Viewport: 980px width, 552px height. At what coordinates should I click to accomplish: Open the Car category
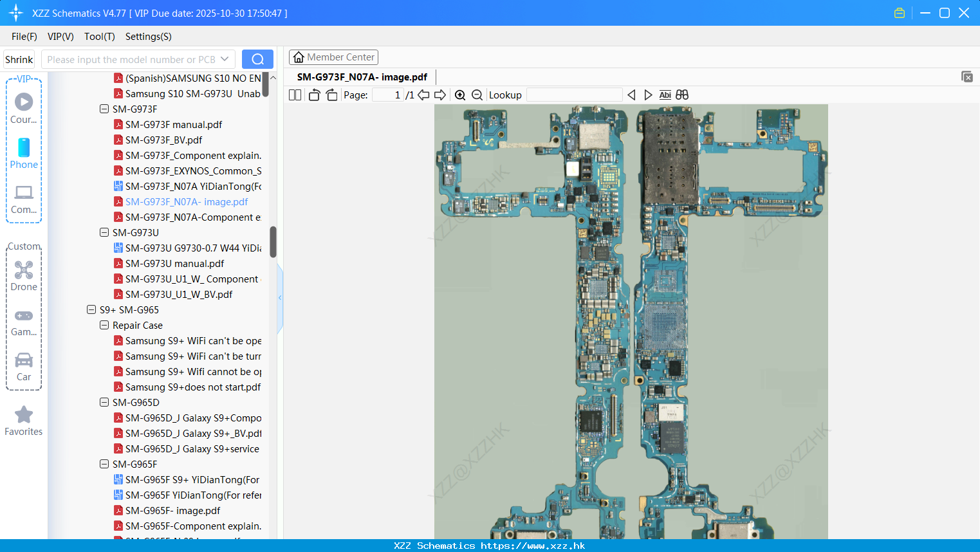point(24,367)
